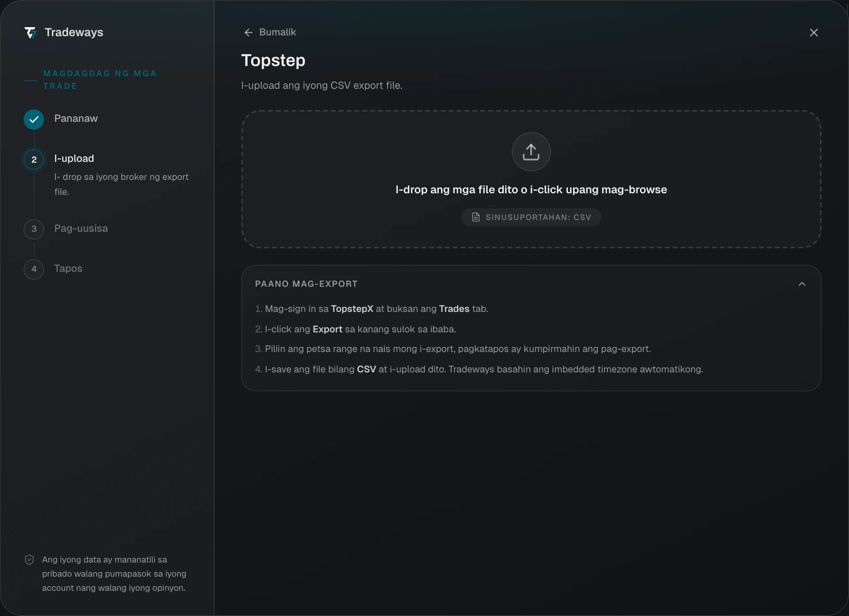
Task: Click the Tradeways brand name
Action: pyautogui.click(x=74, y=32)
